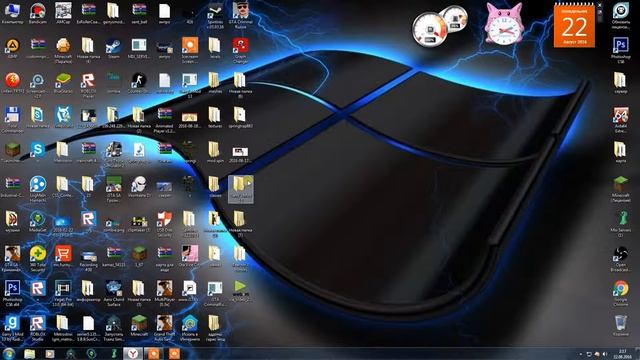The image size is (640, 360).
Task: Open the Обновить лицензию shortcut
Action: point(621,15)
